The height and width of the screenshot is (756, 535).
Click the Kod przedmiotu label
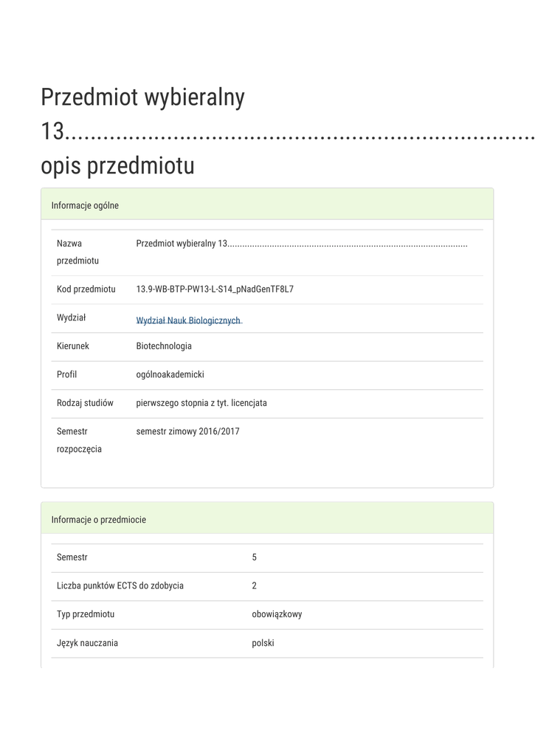[86, 289]
